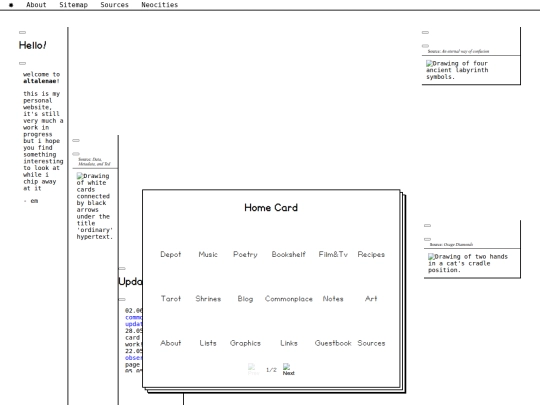Open Poetry on the Home Card

pyautogui.click(x=245, y=255)
